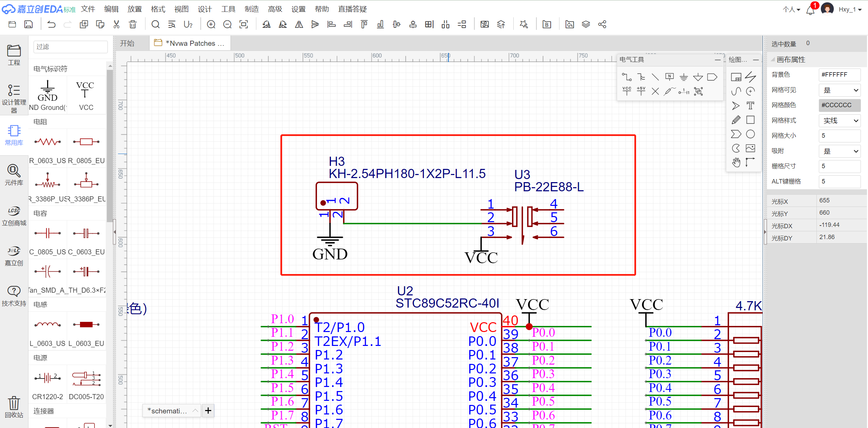Viewport: 868px width, 428px height.
Task: Open the 设计 menu
Action: (205, 9)
